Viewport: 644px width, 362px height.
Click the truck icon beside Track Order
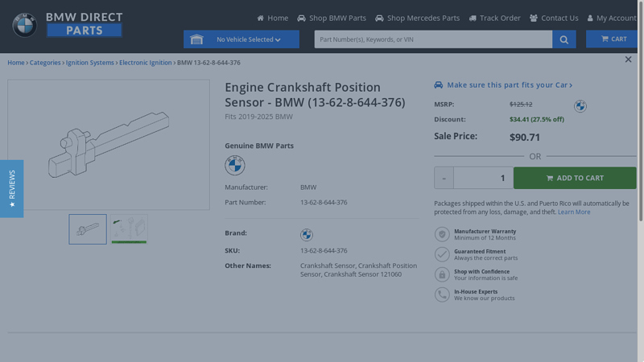point(473,18)
